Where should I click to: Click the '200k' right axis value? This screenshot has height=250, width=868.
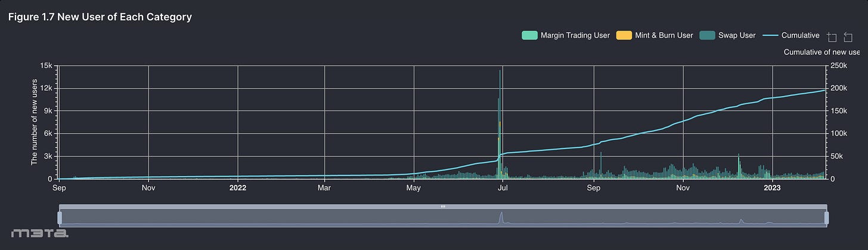[839, 88]
